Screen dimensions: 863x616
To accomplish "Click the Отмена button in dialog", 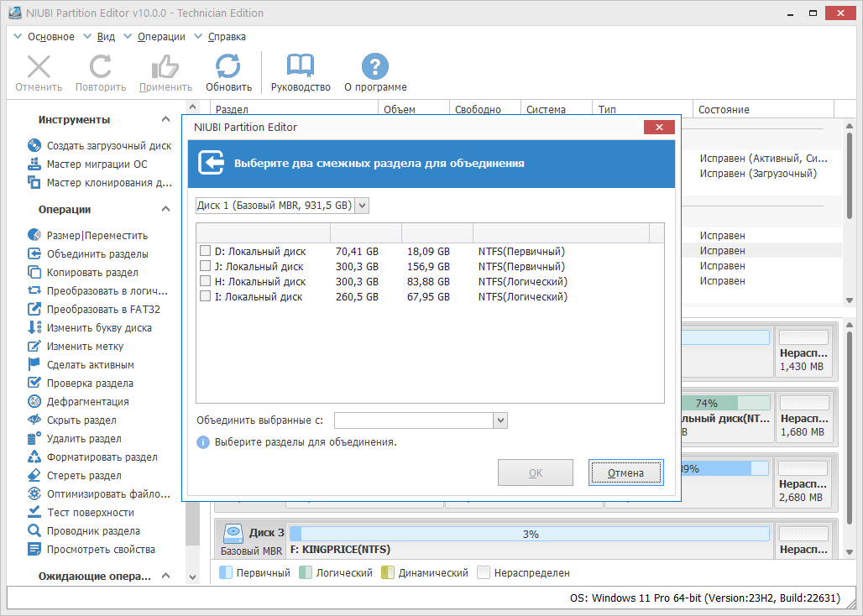I will pyautogui.click(x=625, y=473).
